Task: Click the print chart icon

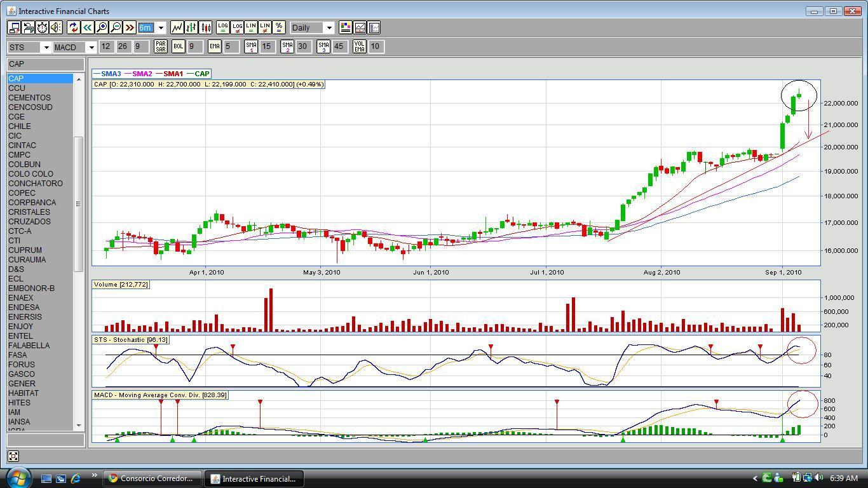Action: point(28,27)
